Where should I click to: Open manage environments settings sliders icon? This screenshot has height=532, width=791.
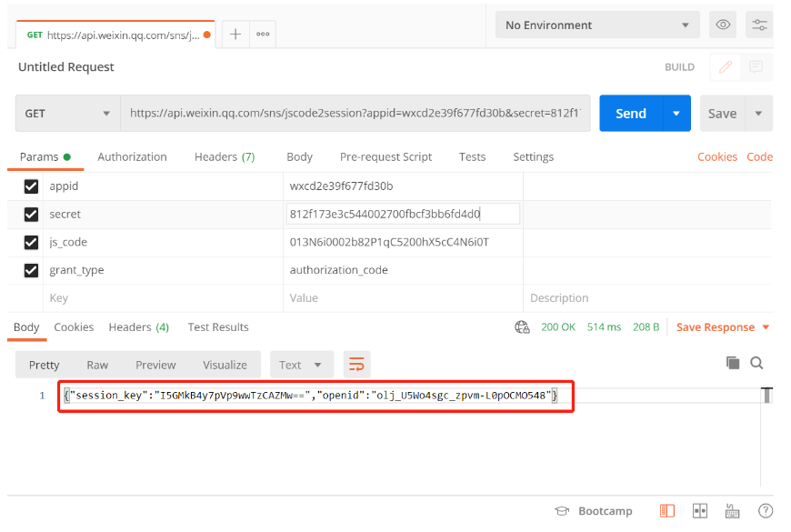(x=759, y=25)
